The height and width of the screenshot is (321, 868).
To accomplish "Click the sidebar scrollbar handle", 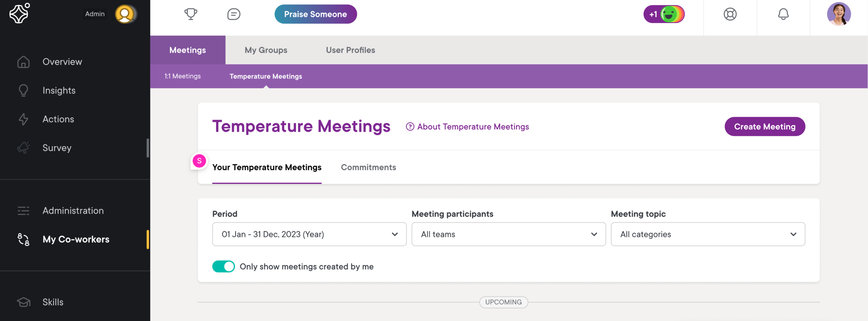I will coord(147,148).
